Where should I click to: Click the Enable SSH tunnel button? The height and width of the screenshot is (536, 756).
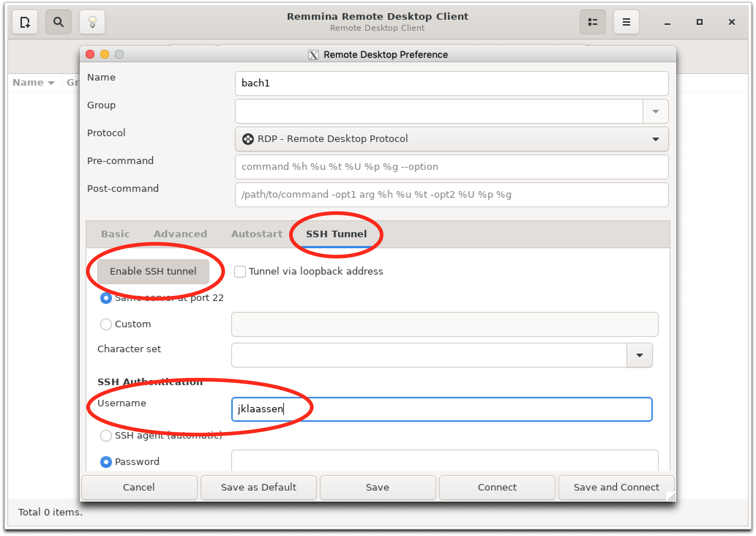click(x=153, y=272)
